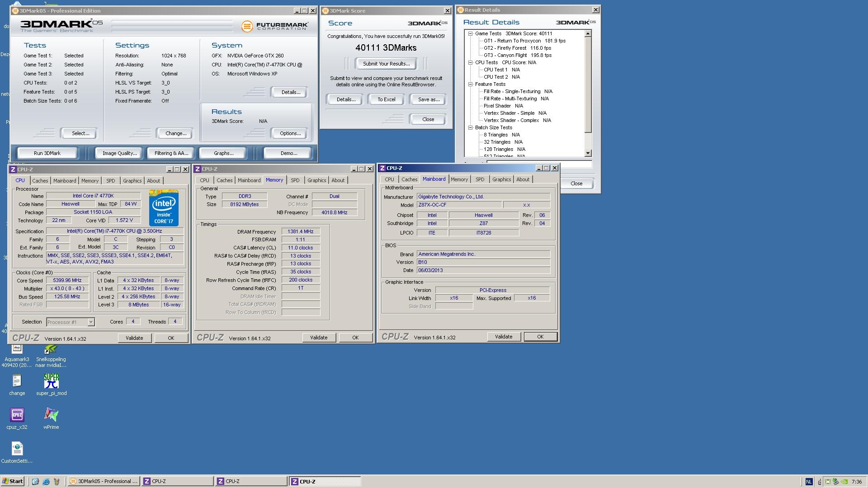This screenshot has height=488, width=868.
Task: Click the Futuremark Corporation logo
Action: click(x=275, y=26)
